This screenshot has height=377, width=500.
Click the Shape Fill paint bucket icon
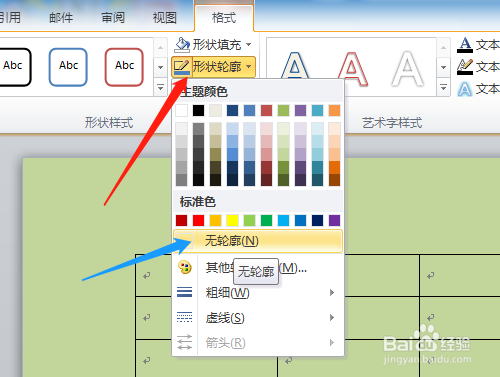[182, 44]
